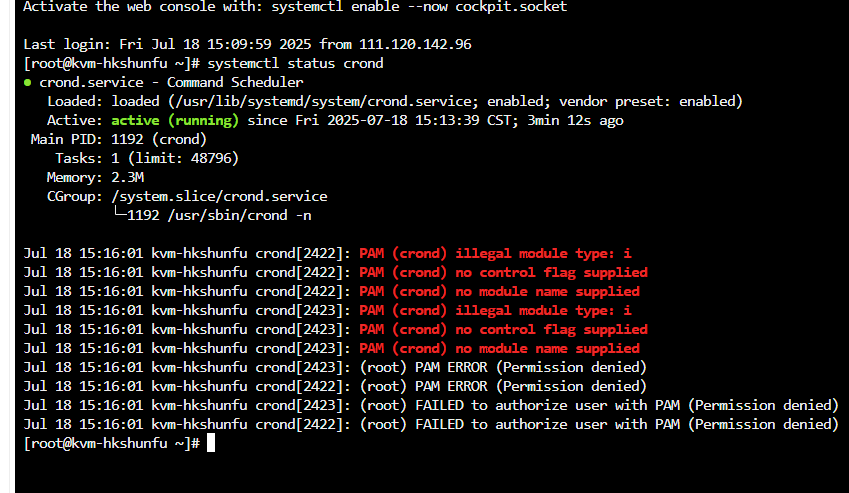The height and width of the screenshot is (493, 849).
Task: Select crond[2423] "no module name supplied" error
Action: tap(499, 348)
